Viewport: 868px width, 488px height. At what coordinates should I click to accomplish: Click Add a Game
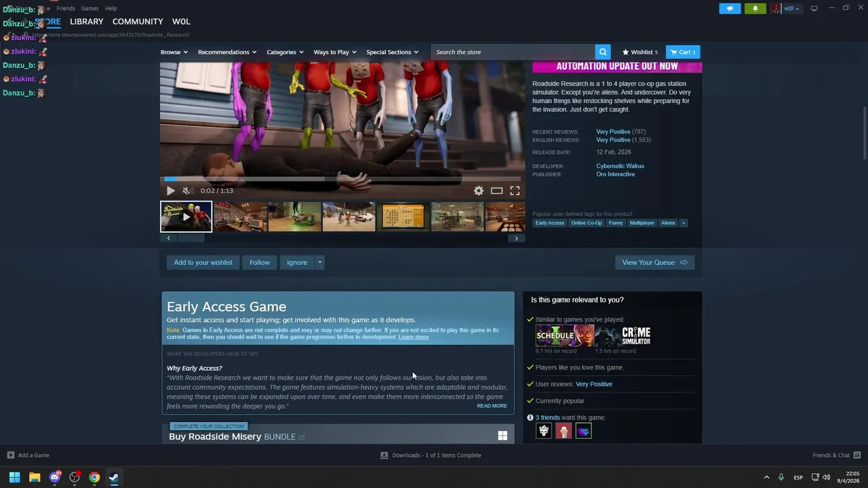tap(28, 455)
